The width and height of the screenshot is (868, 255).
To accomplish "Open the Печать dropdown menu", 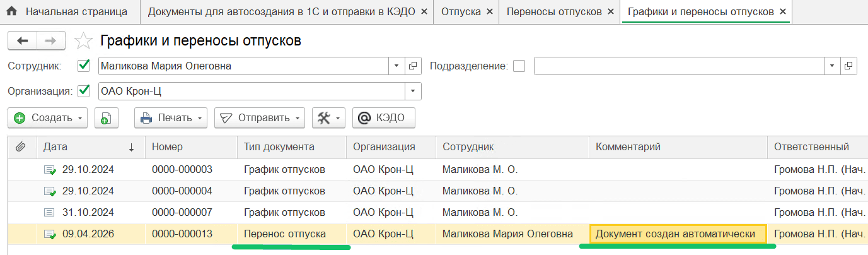I will 171,118.
